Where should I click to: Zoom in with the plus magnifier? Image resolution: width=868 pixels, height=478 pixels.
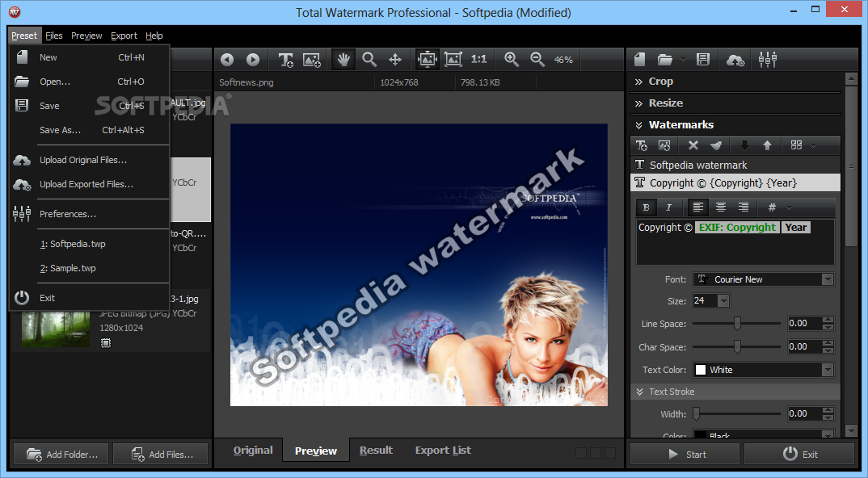[512, 59]
